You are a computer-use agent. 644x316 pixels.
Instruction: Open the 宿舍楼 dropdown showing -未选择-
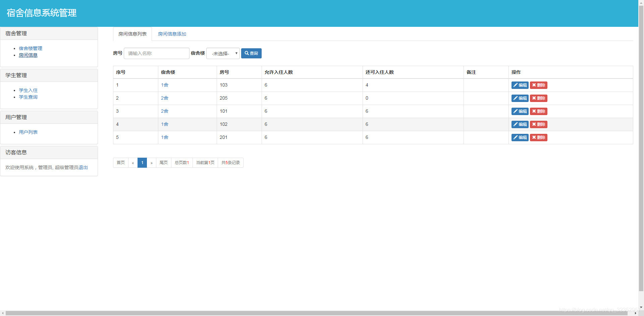223,53
